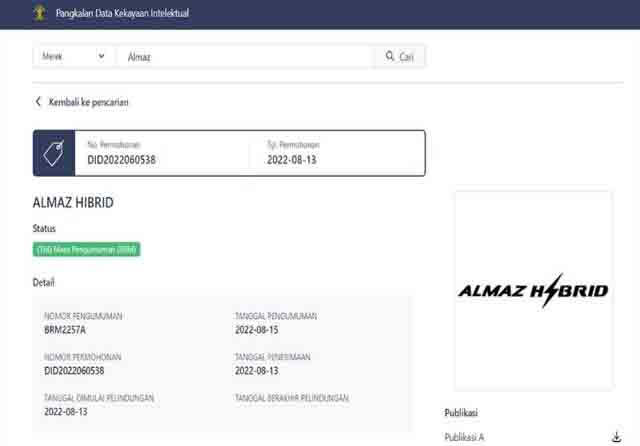Image resolution: width=640 pixels, height=446 pixels.
Task: Click the green Masa Pengumuman status badge
Action: pos(87,249)
